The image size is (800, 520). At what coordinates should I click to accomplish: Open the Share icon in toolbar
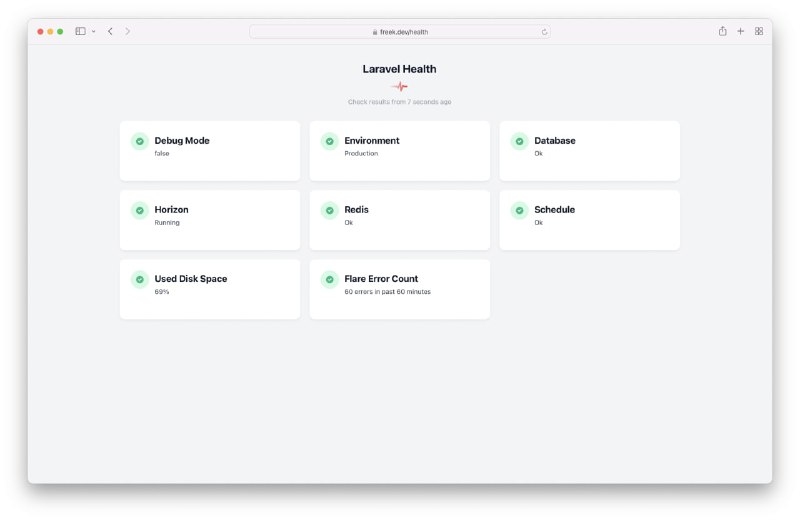coord(722,31)
